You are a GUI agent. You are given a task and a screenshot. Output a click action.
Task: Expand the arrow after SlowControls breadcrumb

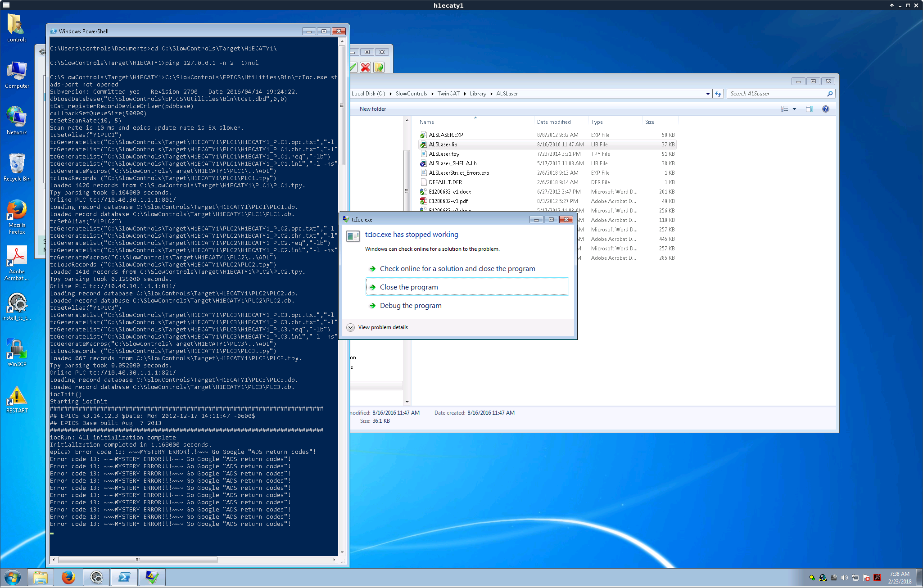point(432,94)
